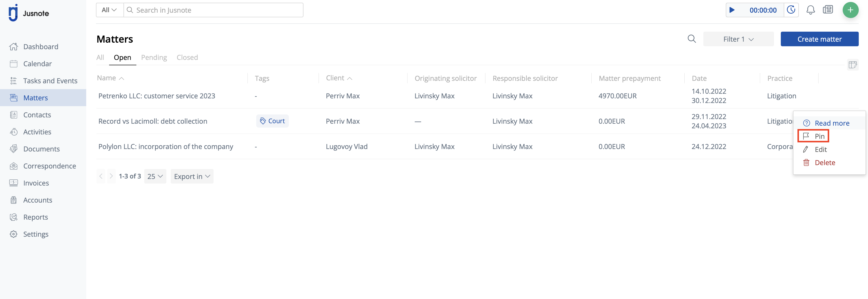The width and height of the screenshot is (868, 299).
Task: Go to the next page arrow
Action: click(x=111, y=176)
